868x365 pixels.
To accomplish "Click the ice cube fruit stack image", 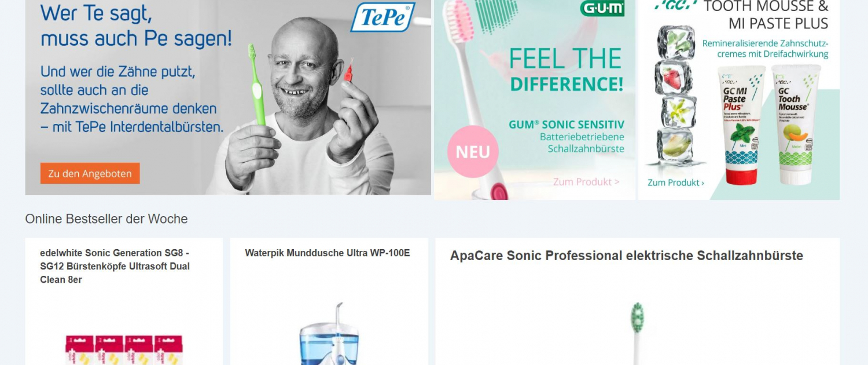I will pyautogui.click(x=675, y=96).
